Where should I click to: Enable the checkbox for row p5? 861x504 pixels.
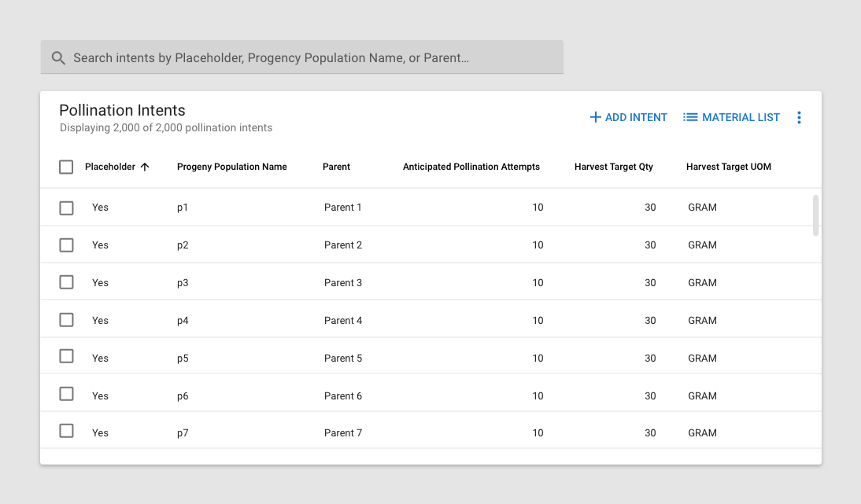click(x=66, y=356)
